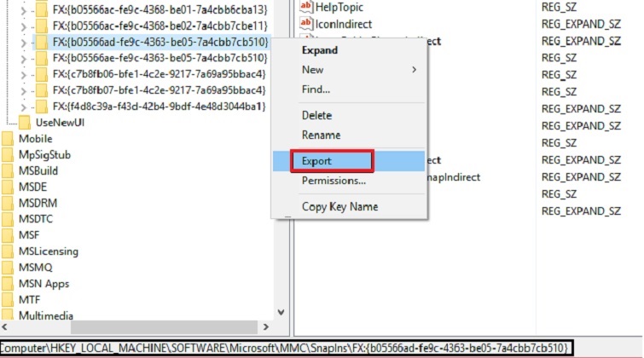Screen dimensions: 644x358
Task: Expand the FX:{f4d8c39a-f43d-42b4-9bdf-4e48d3044ba1} node arrow
Action: coord(23,107)
